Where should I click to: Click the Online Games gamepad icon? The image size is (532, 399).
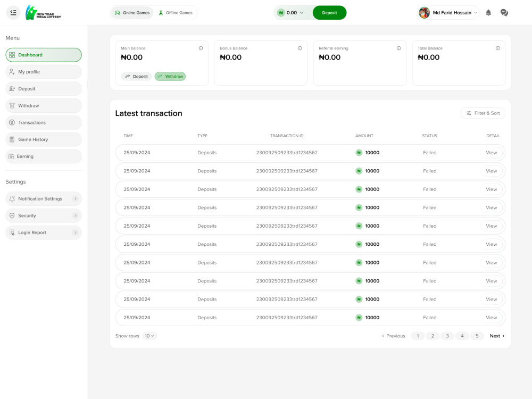118,13
